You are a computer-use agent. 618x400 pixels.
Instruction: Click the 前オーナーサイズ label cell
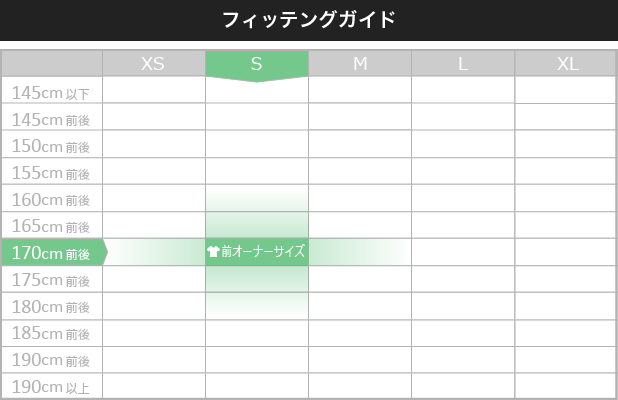[x=257, y=252]
